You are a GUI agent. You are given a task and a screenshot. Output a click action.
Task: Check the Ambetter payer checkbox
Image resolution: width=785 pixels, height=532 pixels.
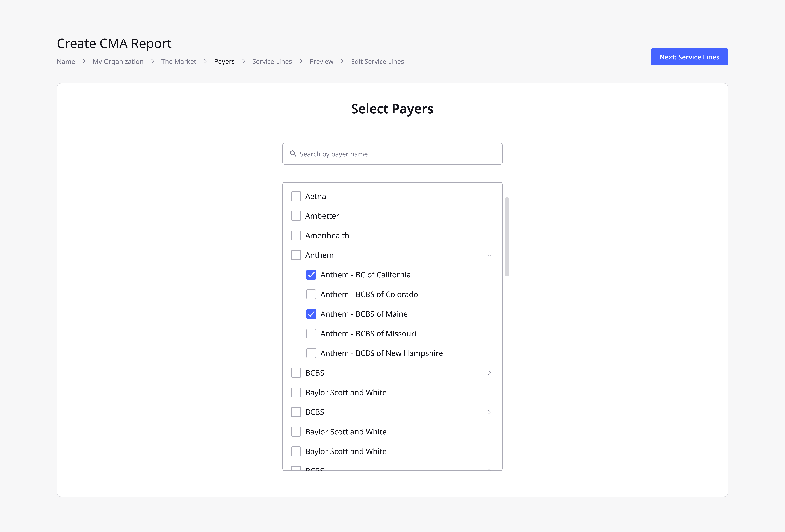296,216
